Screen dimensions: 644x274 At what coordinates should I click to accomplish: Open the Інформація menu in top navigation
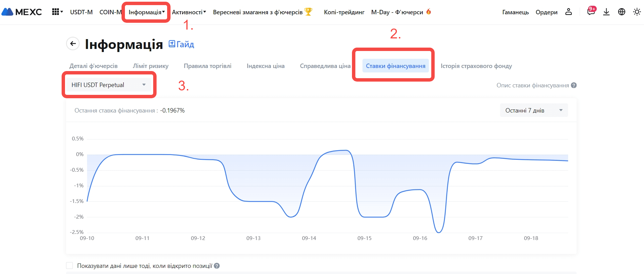coord(146,12)
